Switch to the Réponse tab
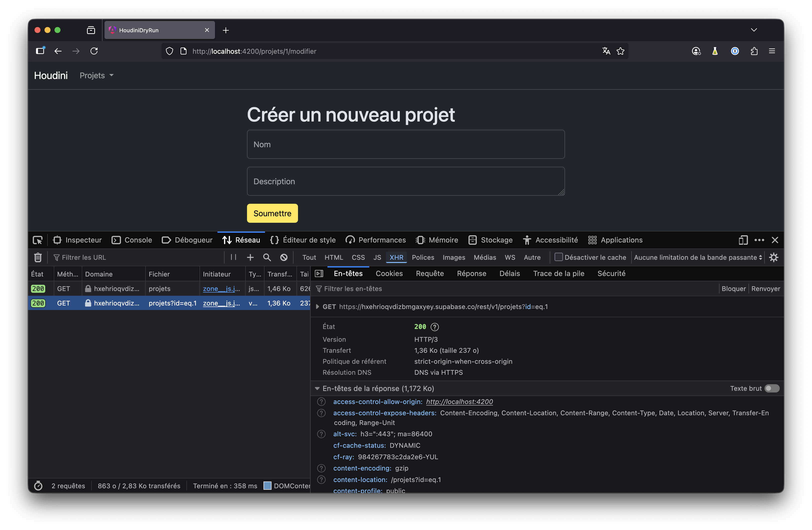This screenshot has width=812, height=530. [471, 273]
